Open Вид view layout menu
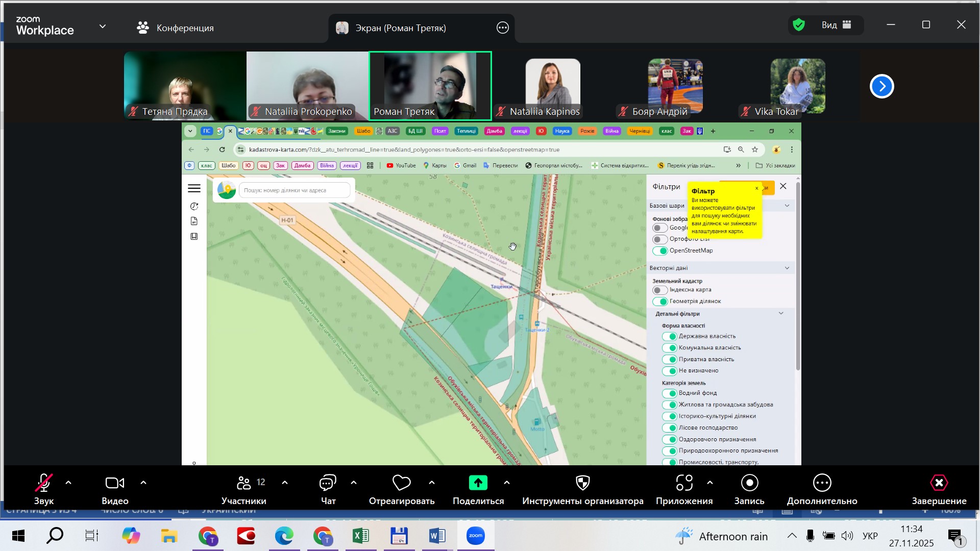Screen dimensions: 980x551 836,25
